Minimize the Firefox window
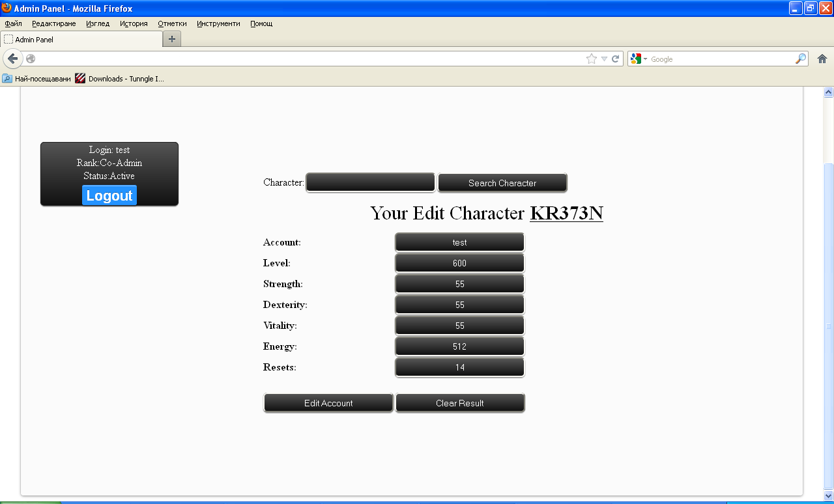Screen dimensions: 834x504 click(x=796, y=8)
